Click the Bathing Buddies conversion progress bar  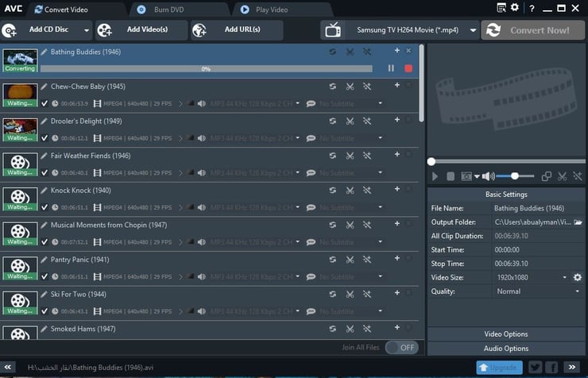[207, 69]
